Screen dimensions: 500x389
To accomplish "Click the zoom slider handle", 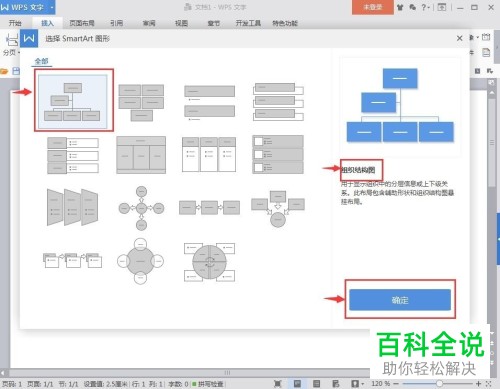I will point(440,384).
